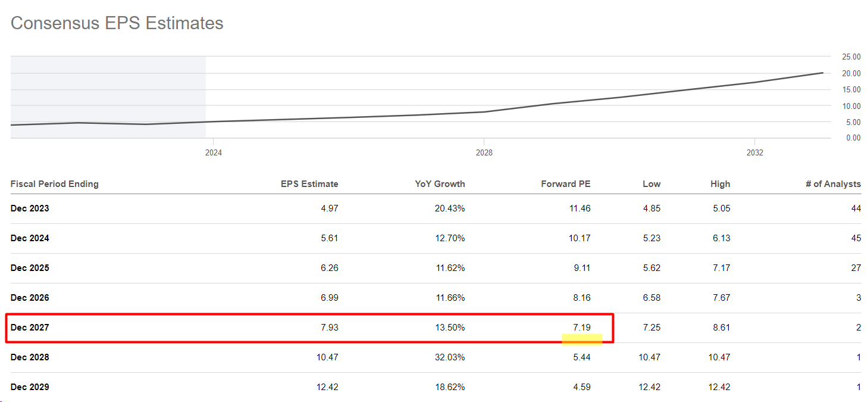Select the 6.99 EPS estimate for Dec 2026
The width and height of the screenshot is (868, 402).
pos(328,298)
